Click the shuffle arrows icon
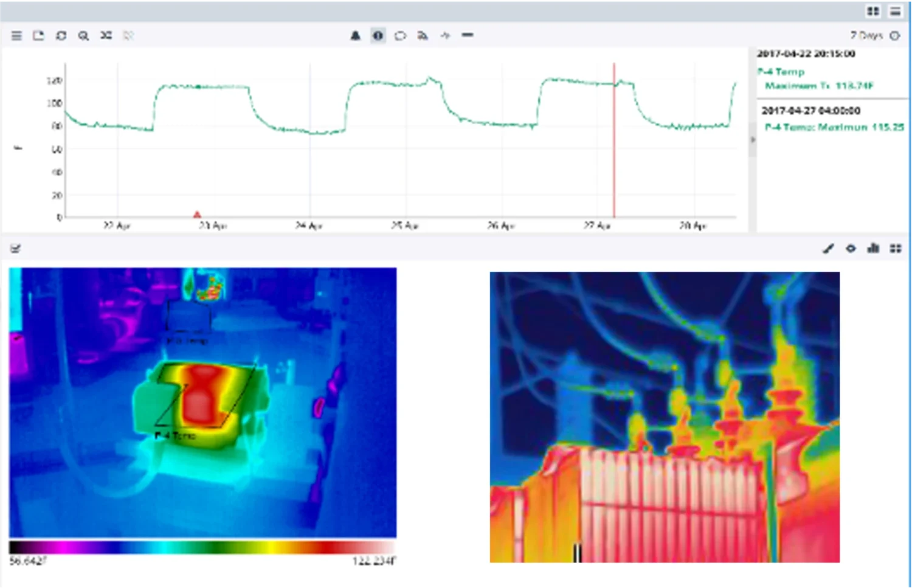912x588 pixels. tap(106, 36)
